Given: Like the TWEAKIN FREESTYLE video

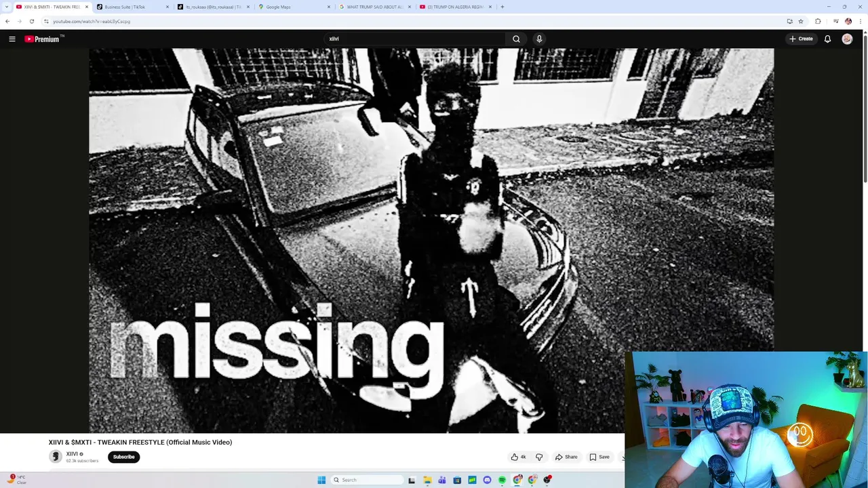Looking at the screenshot, I should coord(519,457).
